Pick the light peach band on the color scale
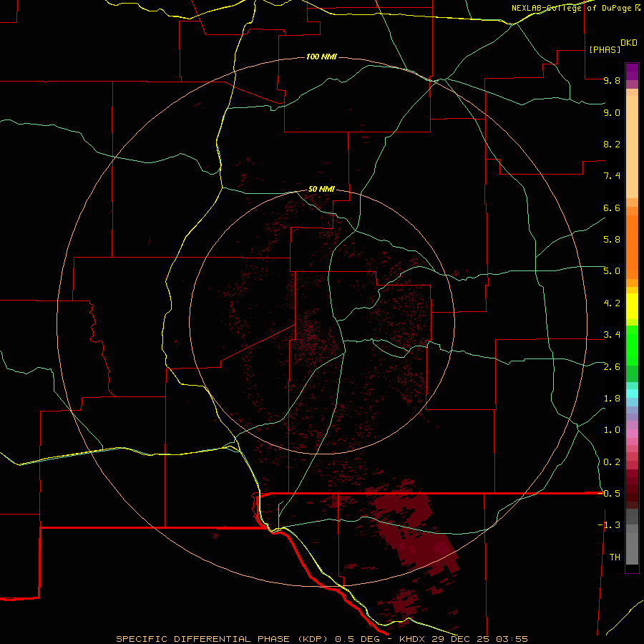644x644 pixels. click(x=632, y=147)
